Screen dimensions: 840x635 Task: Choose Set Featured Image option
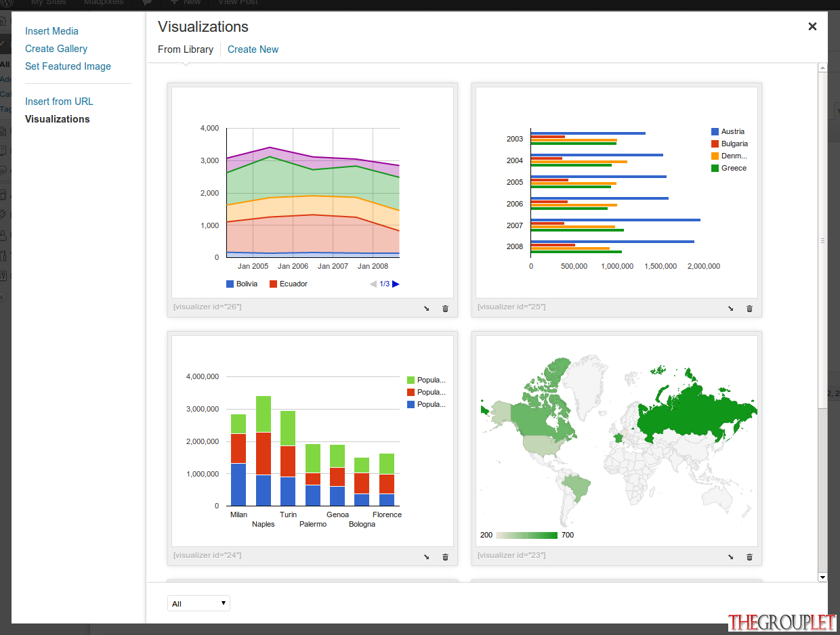[x=68, y=66]
